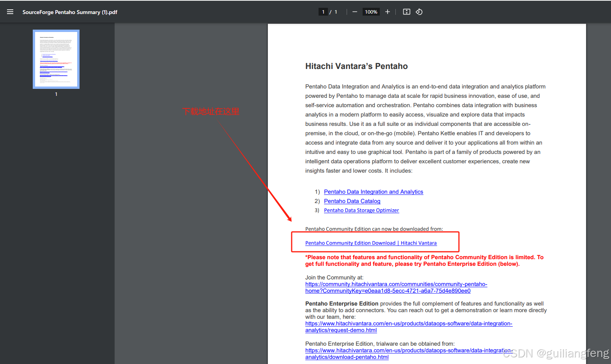
Task: Click the file name SourceForge Pentaho Summary (1).pdf
Action: tap(70, 12)
